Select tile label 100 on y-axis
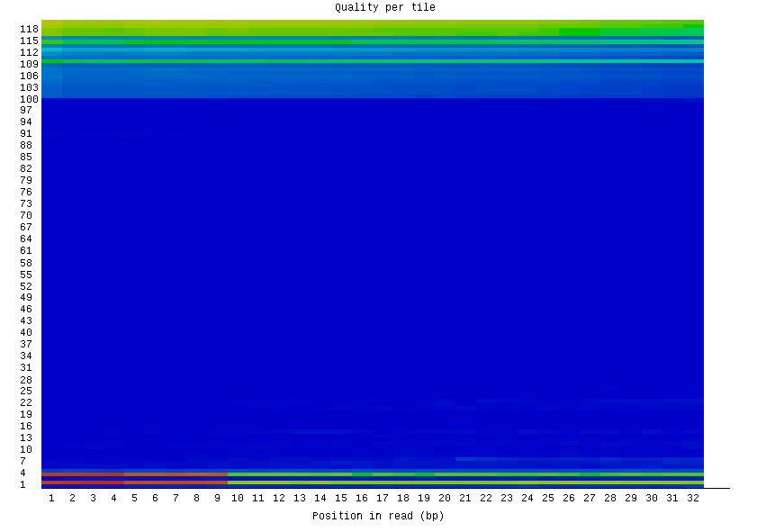 [29, 99]
